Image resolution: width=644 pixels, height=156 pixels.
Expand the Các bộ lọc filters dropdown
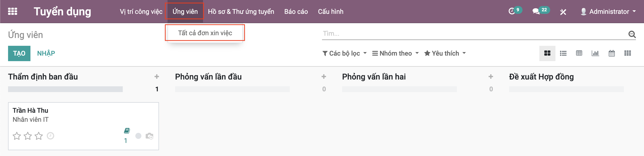point(344,53)
